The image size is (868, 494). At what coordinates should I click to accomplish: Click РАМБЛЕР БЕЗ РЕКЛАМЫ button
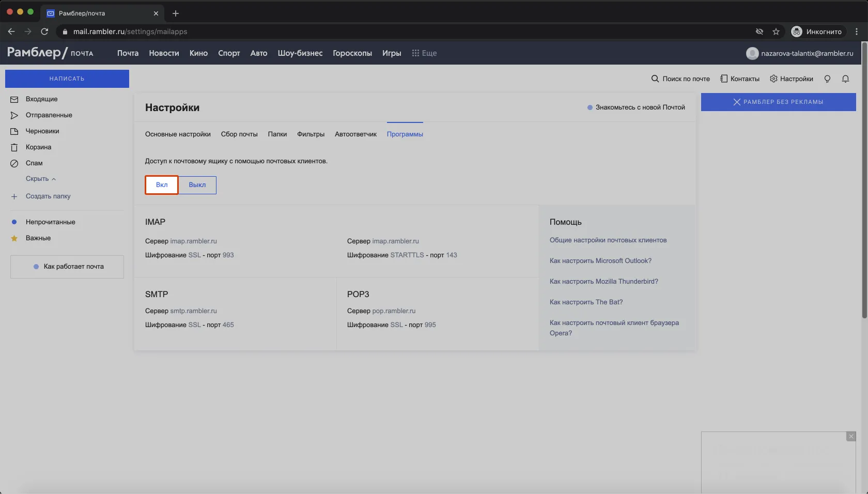click(779, 102)
